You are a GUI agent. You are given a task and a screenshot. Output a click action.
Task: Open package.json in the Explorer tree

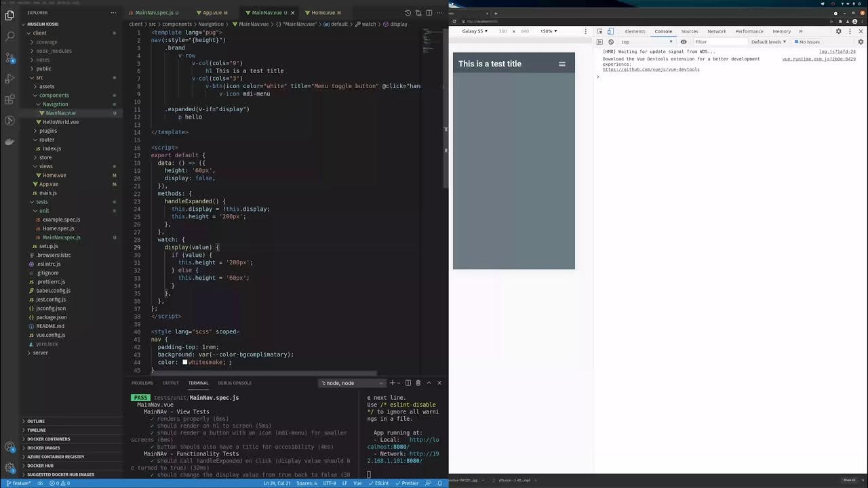pos(52,317)
